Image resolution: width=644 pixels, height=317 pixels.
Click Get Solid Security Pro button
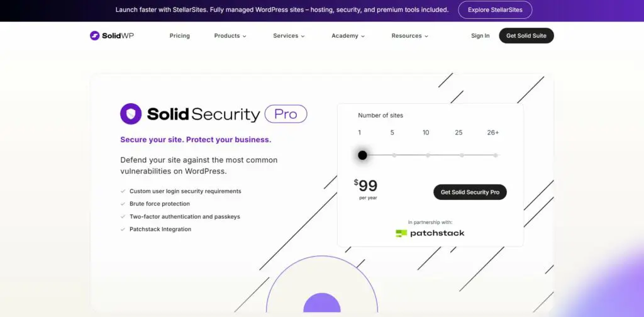(470, 192)
